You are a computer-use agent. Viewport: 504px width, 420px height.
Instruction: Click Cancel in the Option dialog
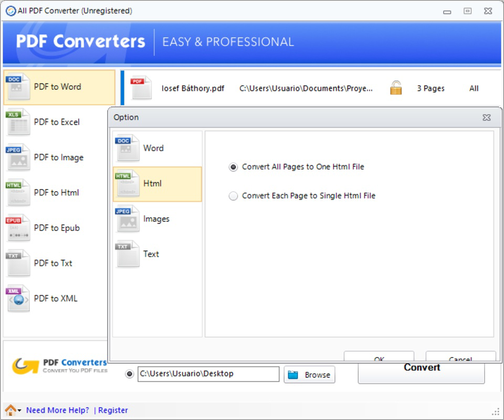(460, 356)
